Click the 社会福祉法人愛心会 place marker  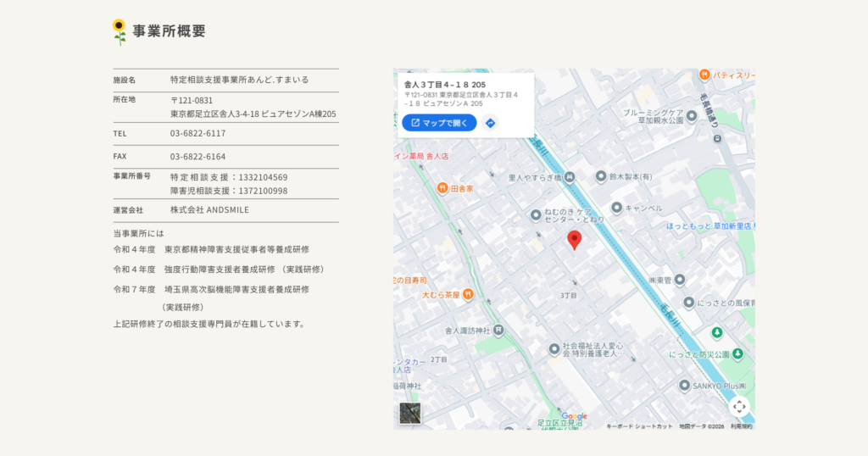[x=554, y=348]
